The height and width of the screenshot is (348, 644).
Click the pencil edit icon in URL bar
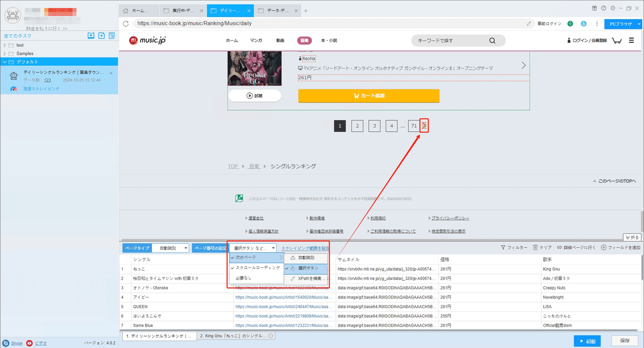[529, 24]
